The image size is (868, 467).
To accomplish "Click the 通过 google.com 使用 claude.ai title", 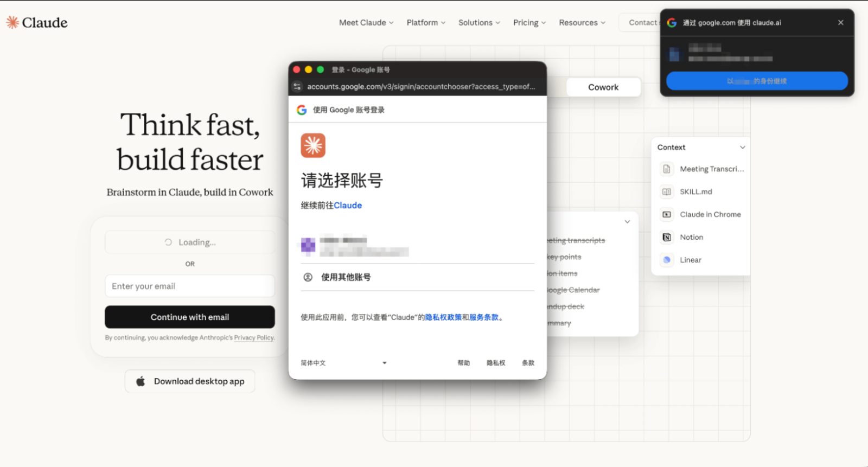I will 732,23.
